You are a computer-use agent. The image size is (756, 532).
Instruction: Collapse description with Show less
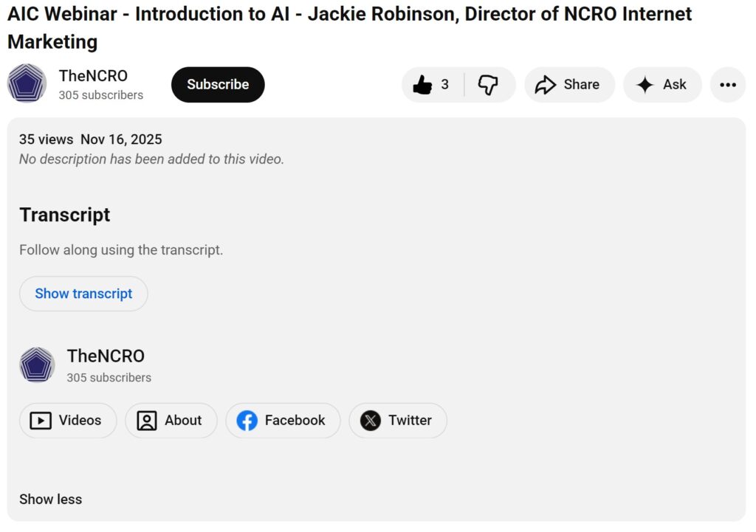pos(50,500)
